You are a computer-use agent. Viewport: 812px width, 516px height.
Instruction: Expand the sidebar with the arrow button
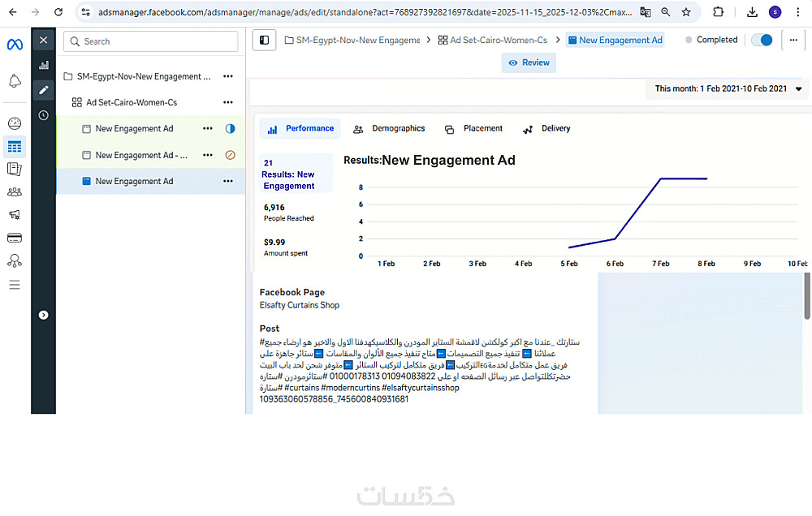pyautogui.click(x=44, y=315)
